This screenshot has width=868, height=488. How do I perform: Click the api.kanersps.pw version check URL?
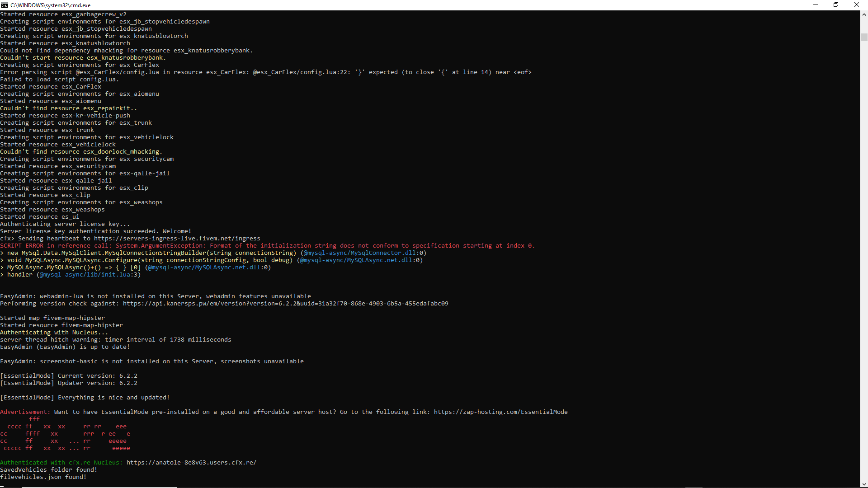click(286, 304)
